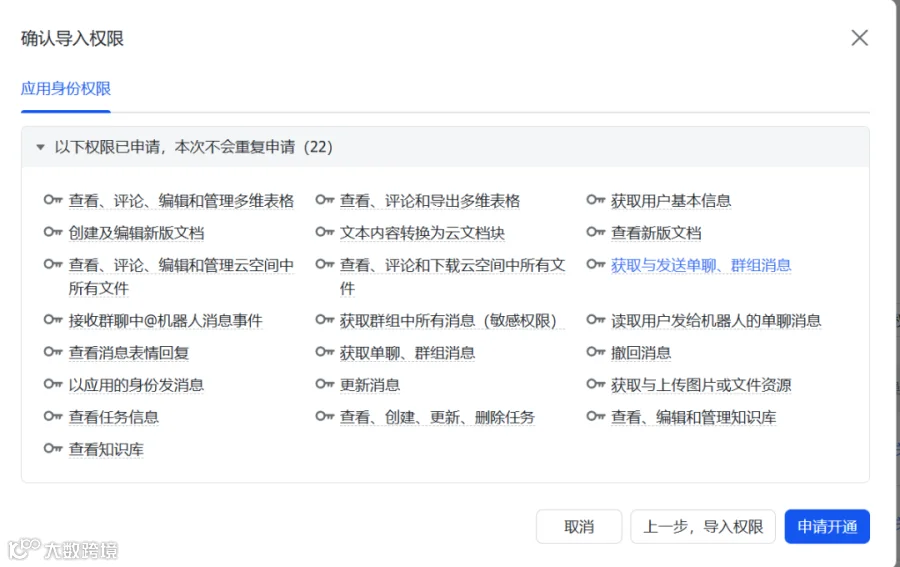The width and height of the screenshot is (900, 567).
Task: Click the 取消 button
Action: pyautogui.click(x=579, y=526)
